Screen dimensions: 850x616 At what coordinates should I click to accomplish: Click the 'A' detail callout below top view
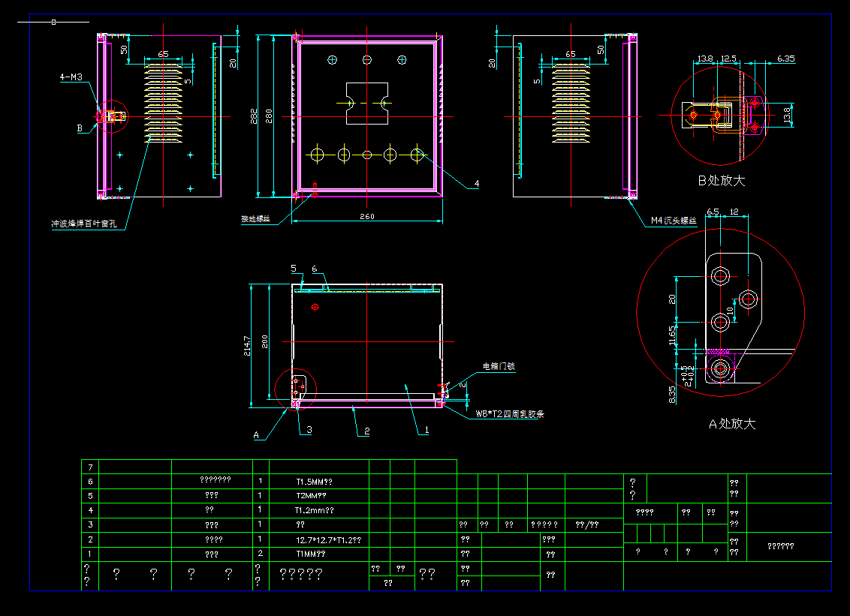coord(256,435)
